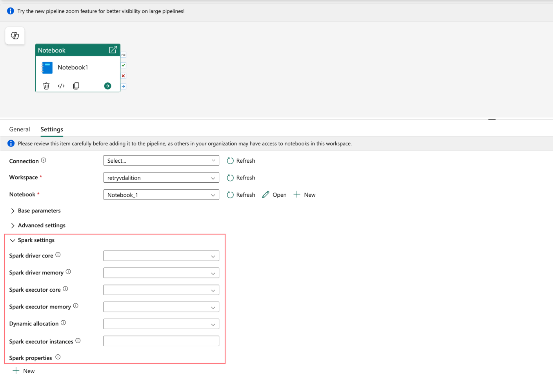Viewport: 553px width, 392px height.
Task: Show Spark driver core info icon
Action: pos(58,254)
